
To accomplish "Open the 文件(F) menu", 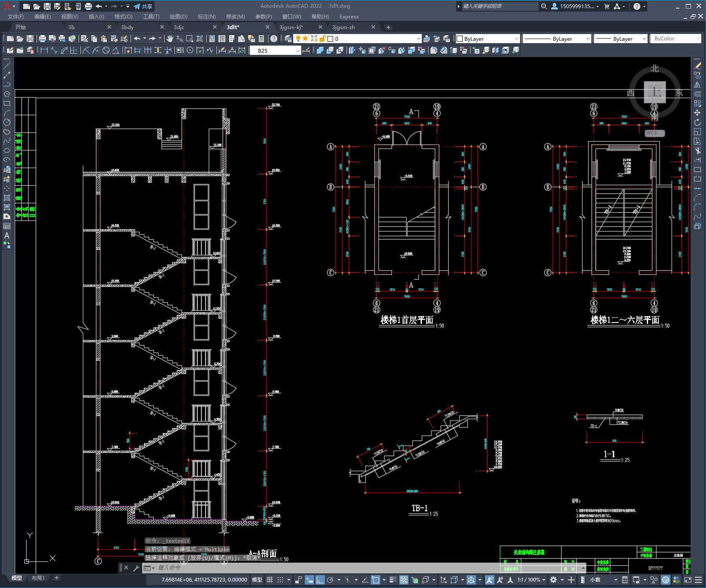I will (16, 17).
